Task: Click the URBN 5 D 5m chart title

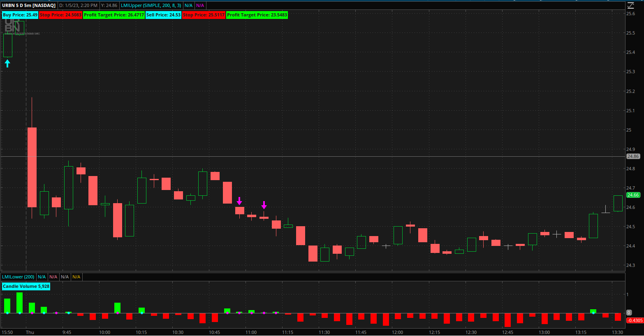Action: coord(29,5)
